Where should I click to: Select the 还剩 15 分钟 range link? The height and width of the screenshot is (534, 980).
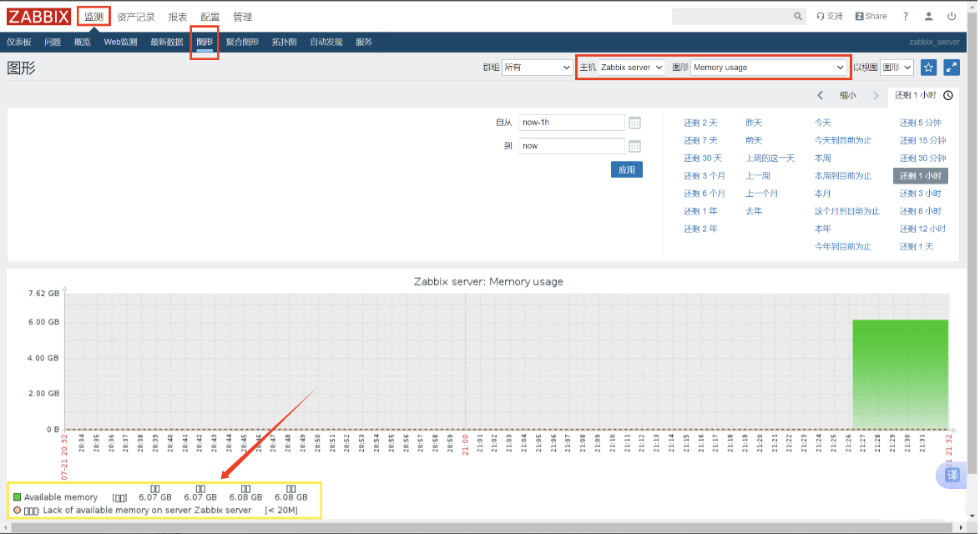point(922,140)
